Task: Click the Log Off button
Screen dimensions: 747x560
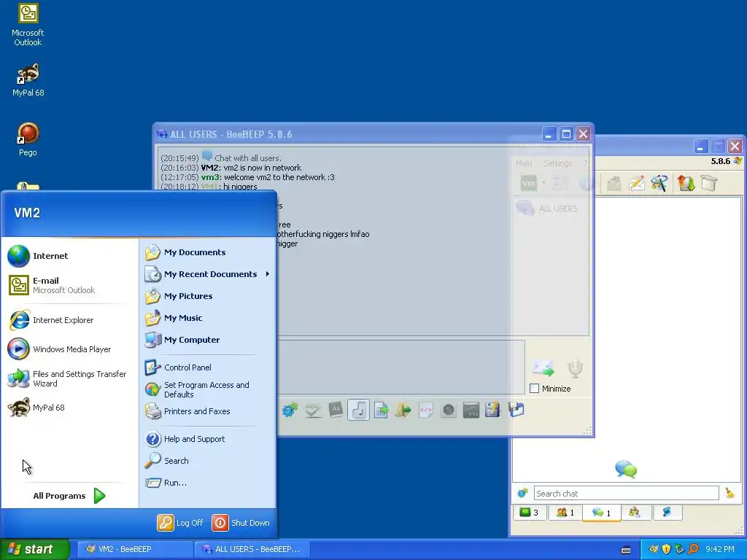Action: point(180,523)
